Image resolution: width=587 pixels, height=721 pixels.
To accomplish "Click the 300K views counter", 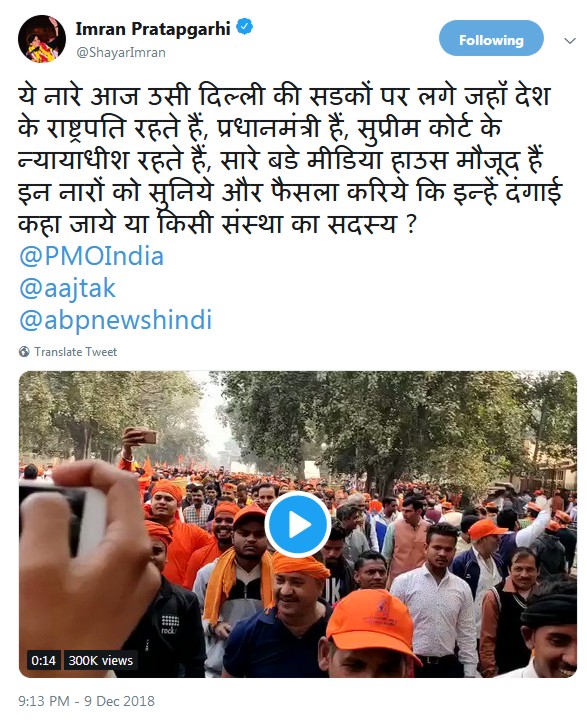I will [100, 660].
